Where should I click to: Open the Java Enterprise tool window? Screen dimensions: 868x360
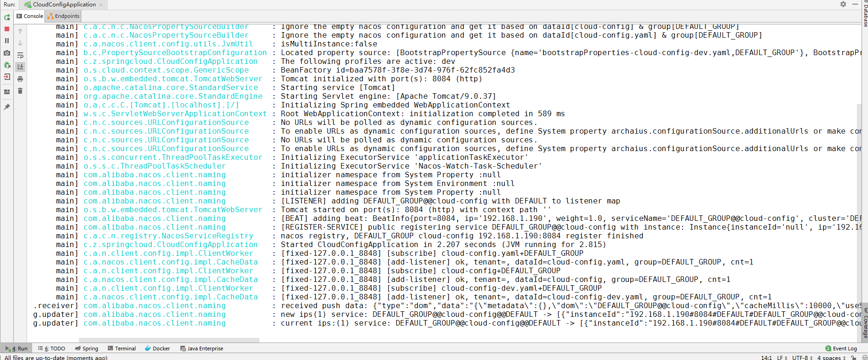pos(202,349)
